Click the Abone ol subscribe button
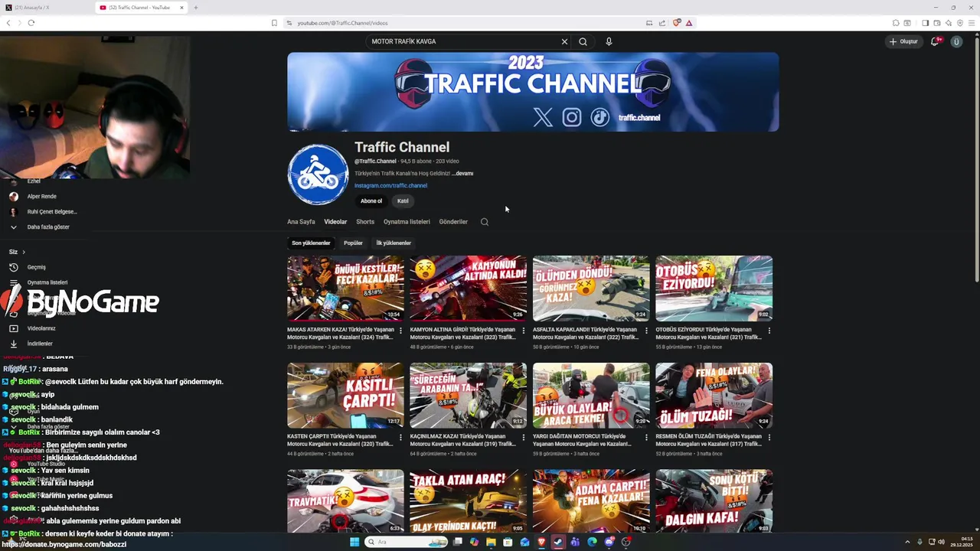Viewport: 980px width, 551px height. (371, 201)
